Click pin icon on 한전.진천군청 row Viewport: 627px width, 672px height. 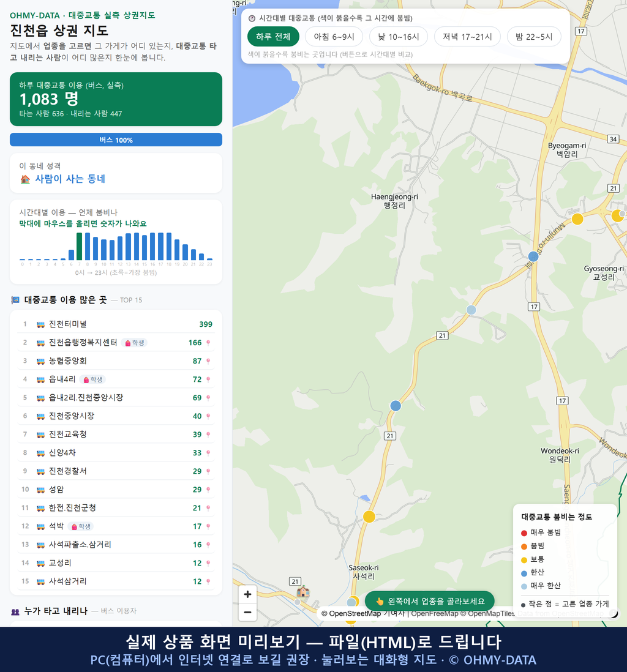pos(208,509)
